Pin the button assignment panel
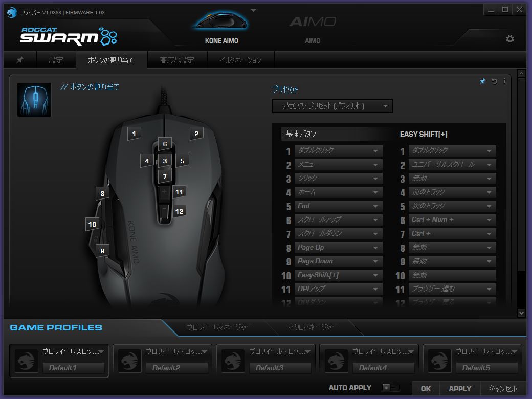 tap(482, 81)
